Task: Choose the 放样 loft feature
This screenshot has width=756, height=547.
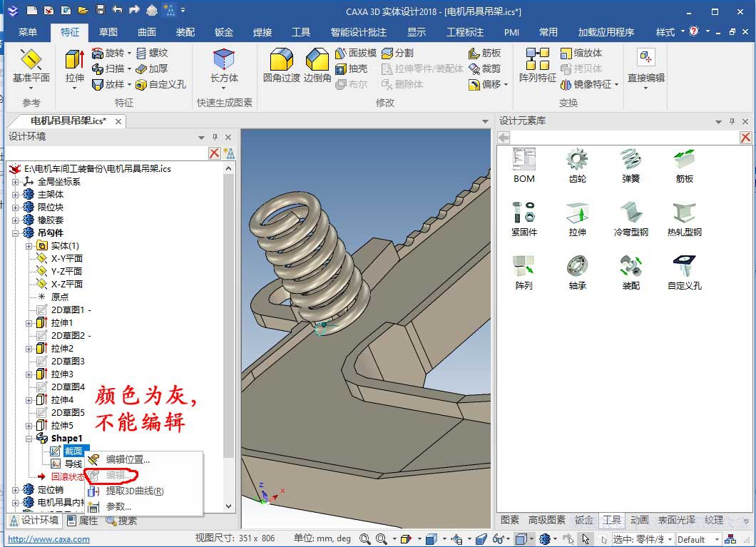Action: pyautogui.click(x=108, y=84)
